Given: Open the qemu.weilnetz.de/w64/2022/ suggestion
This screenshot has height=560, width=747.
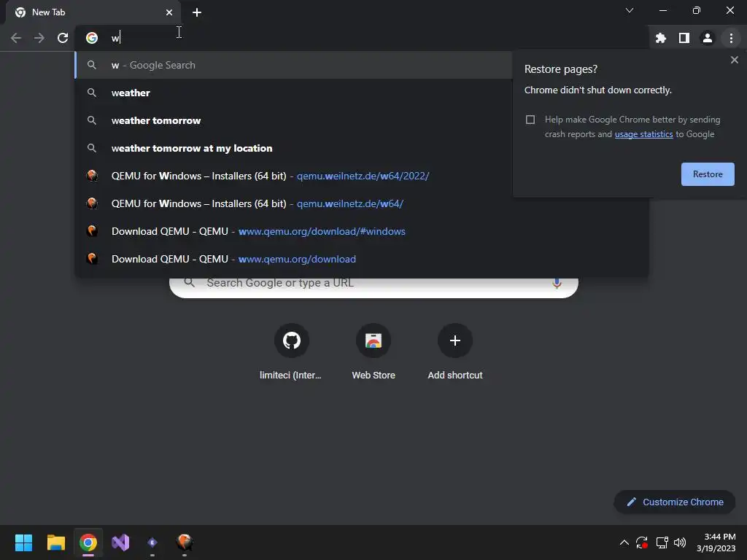Looking at the screenshot, I should click(293, 176).
